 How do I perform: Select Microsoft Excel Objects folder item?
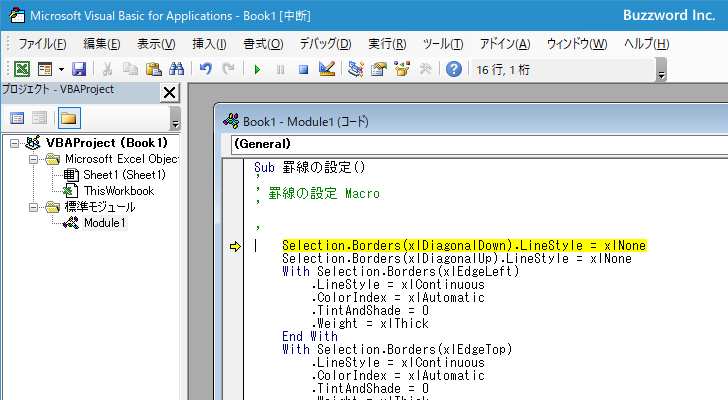click(x=121, y=159)
